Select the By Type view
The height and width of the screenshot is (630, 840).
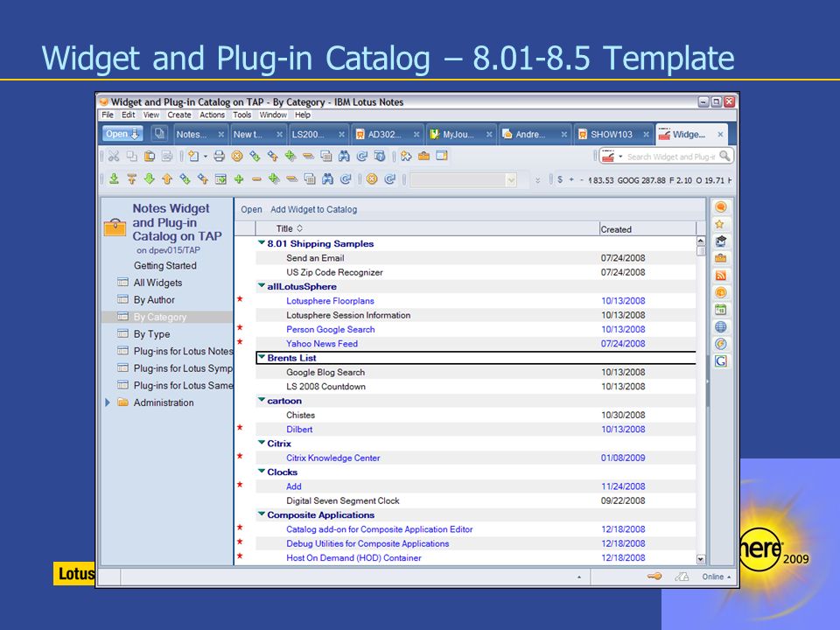coord(151,333)
